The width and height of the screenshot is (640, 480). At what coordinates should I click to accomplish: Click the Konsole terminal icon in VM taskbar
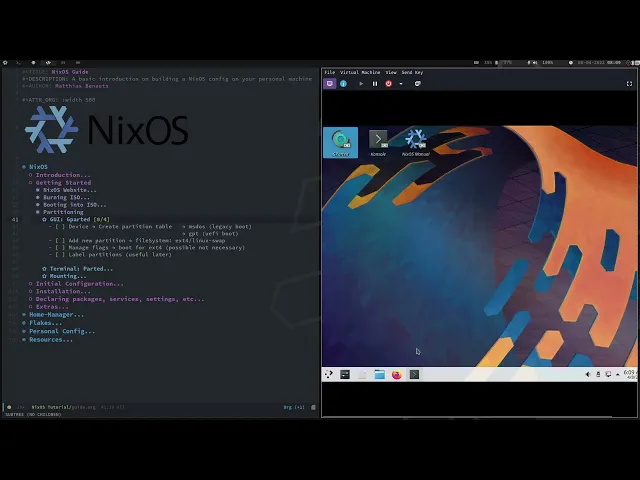tap(414, 374)
